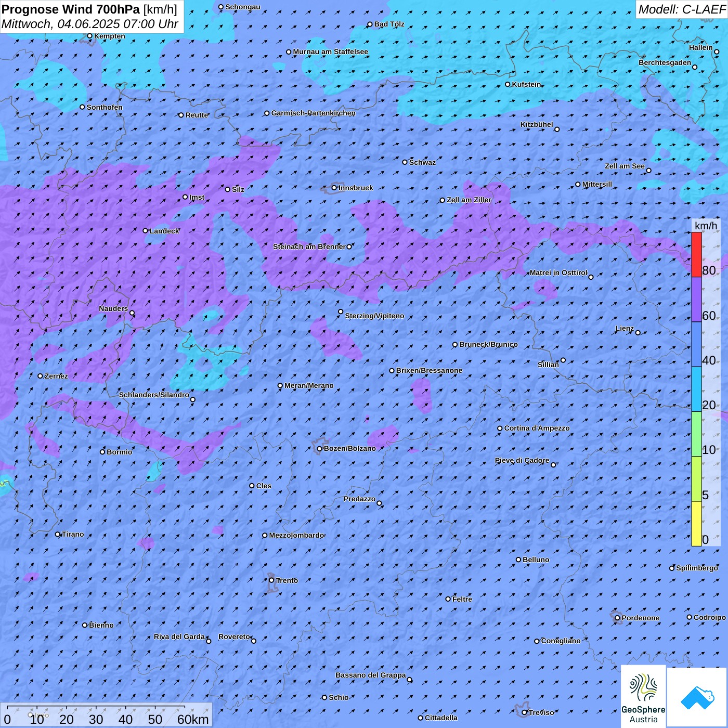Click the 'Pieve di Cadore' label
This screenshot has height=728, width=728.
pyautogui.click(x=522, y=460)
